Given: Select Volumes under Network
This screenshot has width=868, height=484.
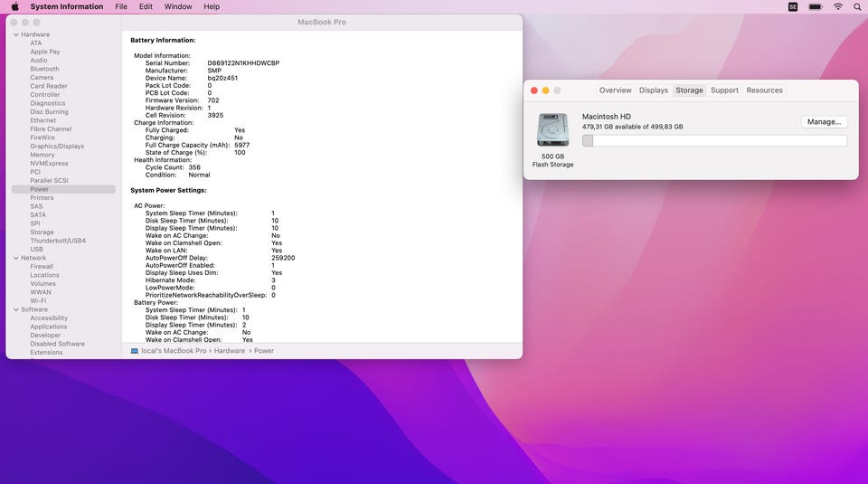Looking at the screenshot, I should 42,283.
